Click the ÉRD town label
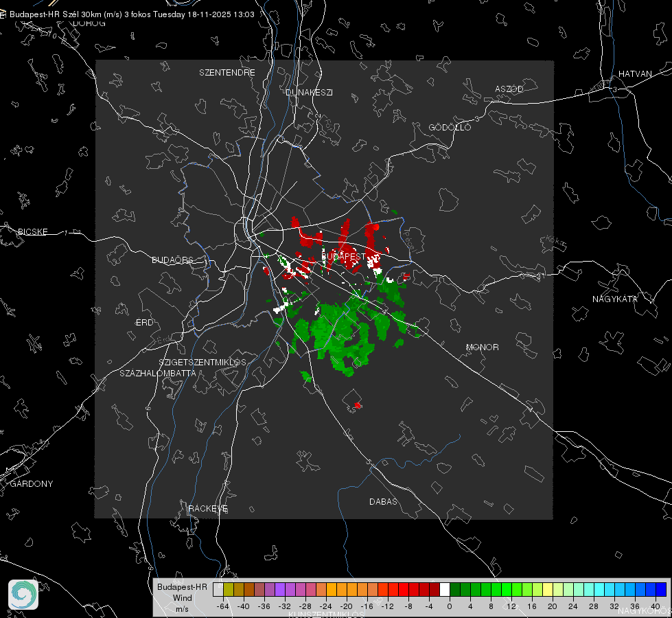 [144, 323]
